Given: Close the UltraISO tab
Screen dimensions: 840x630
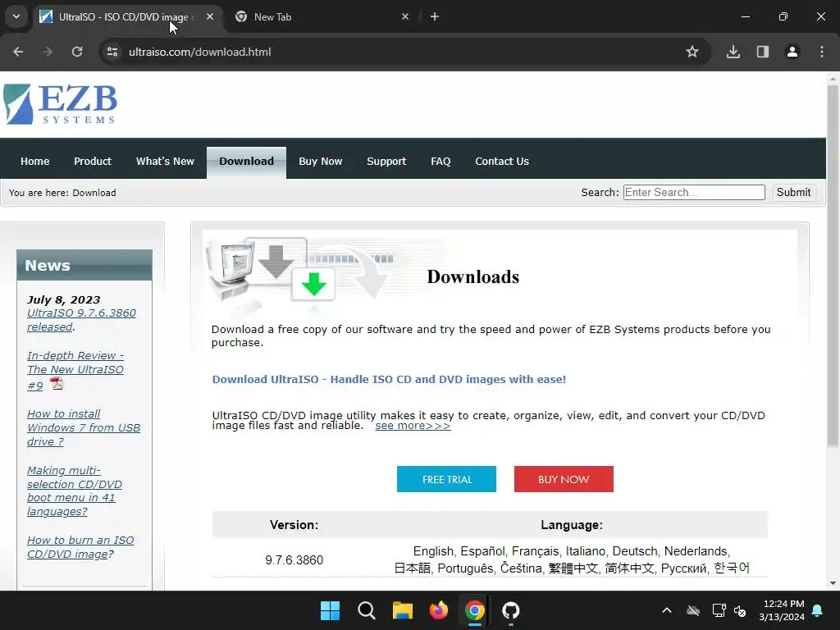Looking at the screenshot, I should (x=210, y=16).
